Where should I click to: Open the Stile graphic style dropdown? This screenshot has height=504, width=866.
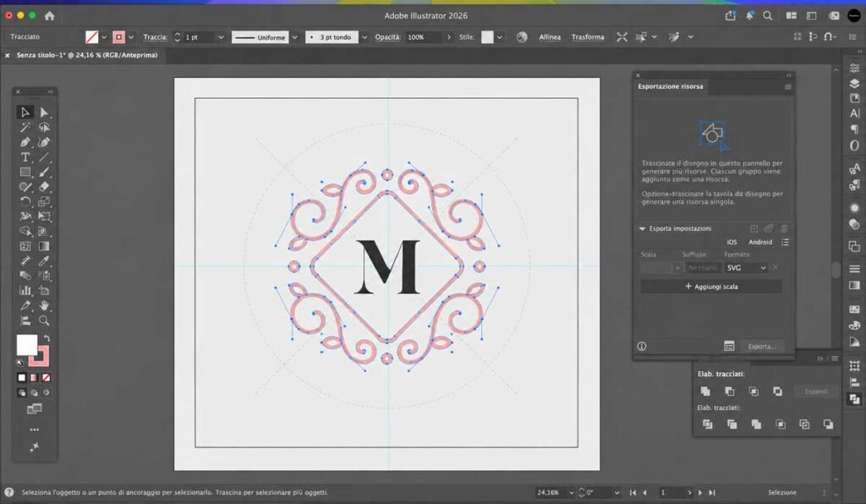[x=499, y=37]
